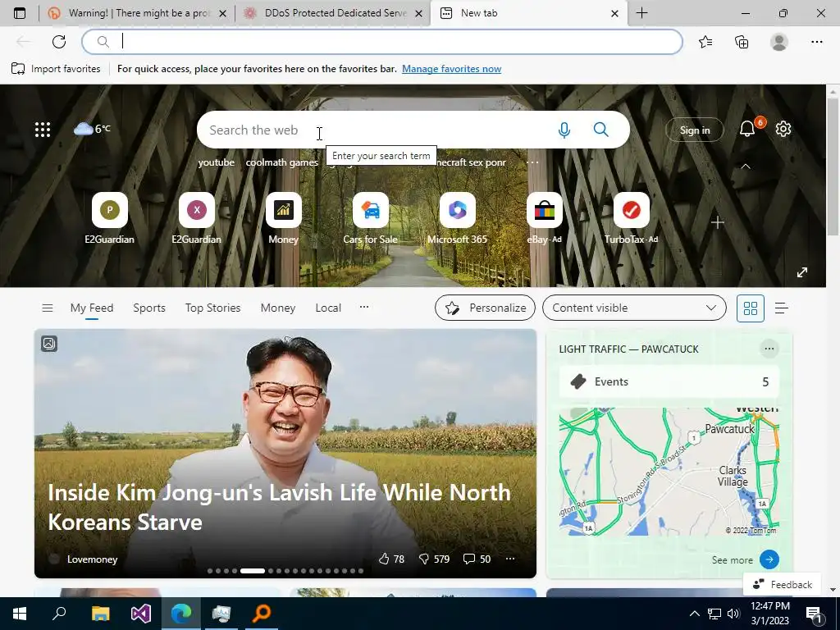Open page settings gear icon
The width and height of the screenshot is (840, 630).
pos(783,129)
